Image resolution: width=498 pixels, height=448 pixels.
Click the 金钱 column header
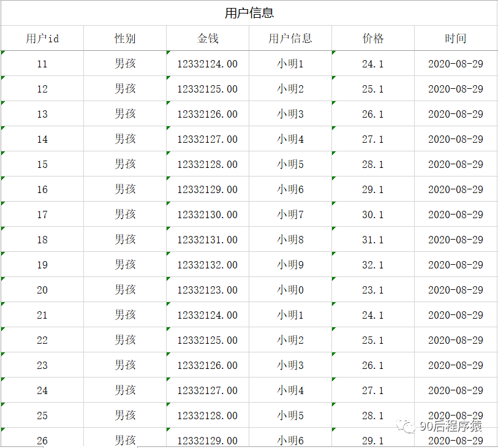pyautogui.click(x=208, y=38)
